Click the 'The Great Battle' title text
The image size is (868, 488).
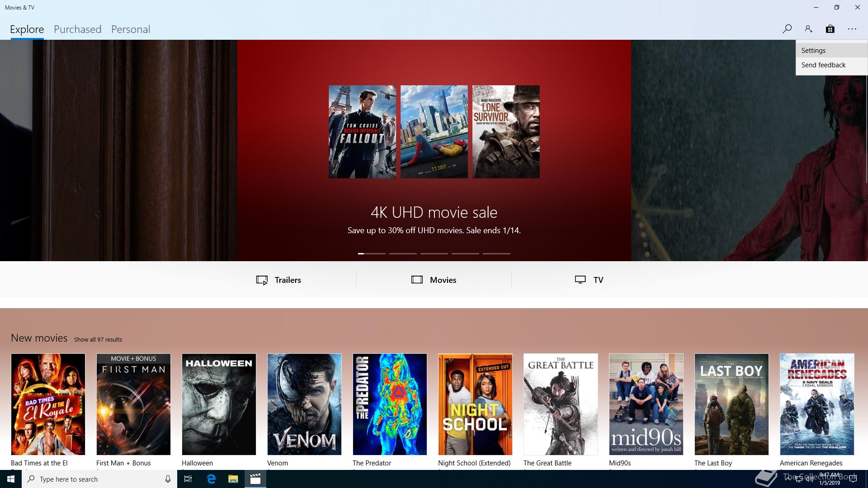point(547,463)
